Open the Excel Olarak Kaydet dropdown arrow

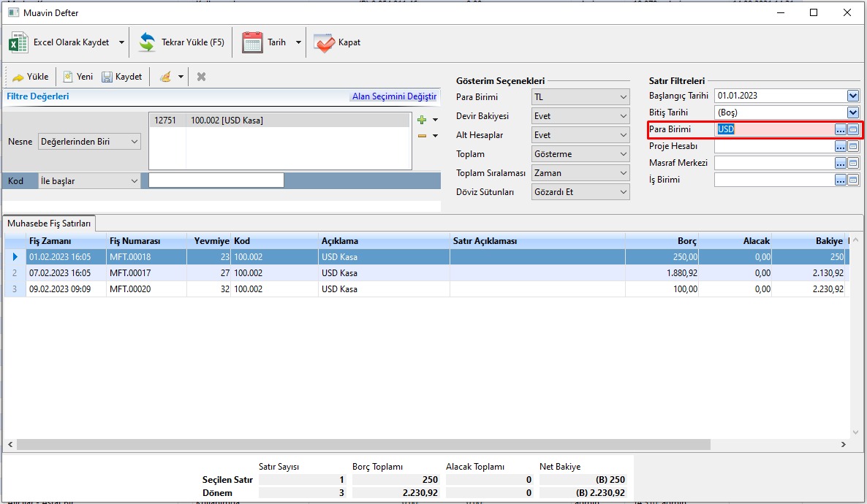coord(121,42)
